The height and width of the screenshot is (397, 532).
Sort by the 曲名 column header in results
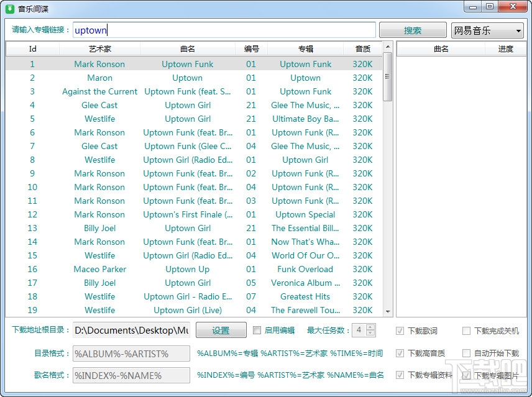[x=187, y=49]
